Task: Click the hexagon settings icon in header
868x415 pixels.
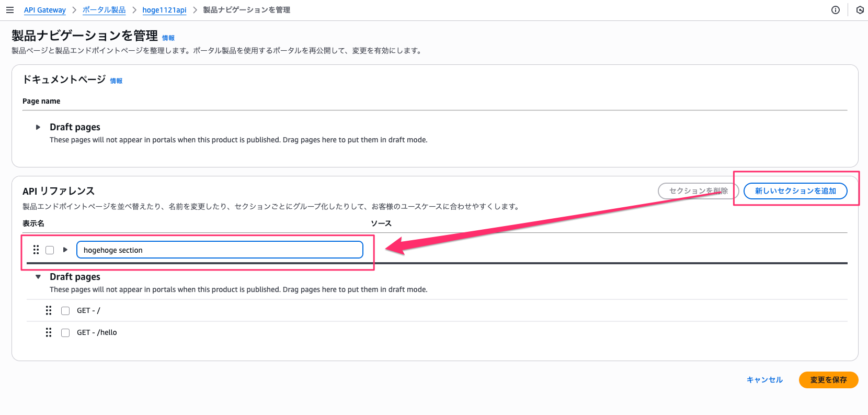Action: pos(860,10)
